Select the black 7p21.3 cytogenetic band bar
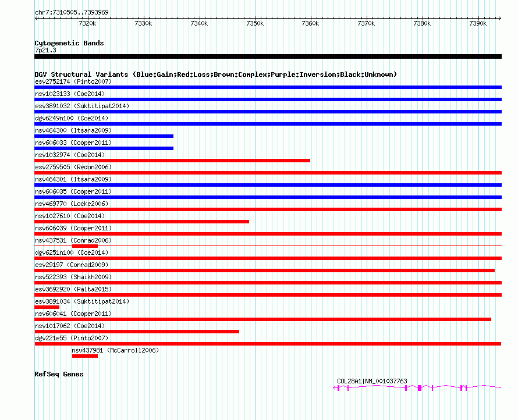The image size is (518, 420). [268, 56]
